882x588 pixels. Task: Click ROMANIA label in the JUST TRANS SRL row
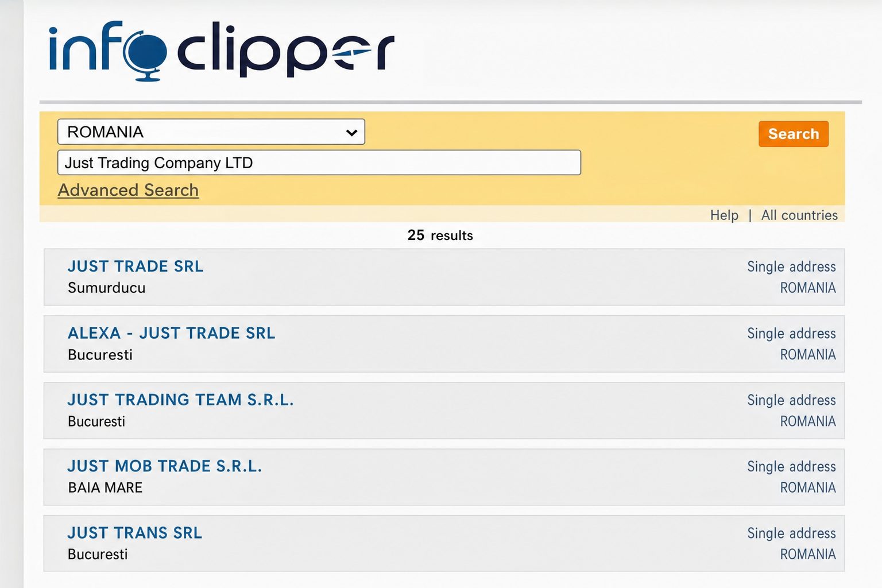pos(808,554)
